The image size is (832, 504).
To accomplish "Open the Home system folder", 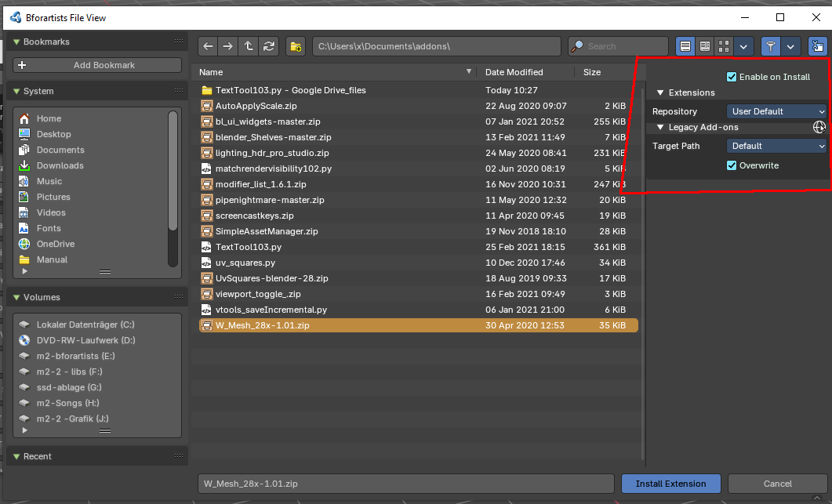I will point(49,118).
